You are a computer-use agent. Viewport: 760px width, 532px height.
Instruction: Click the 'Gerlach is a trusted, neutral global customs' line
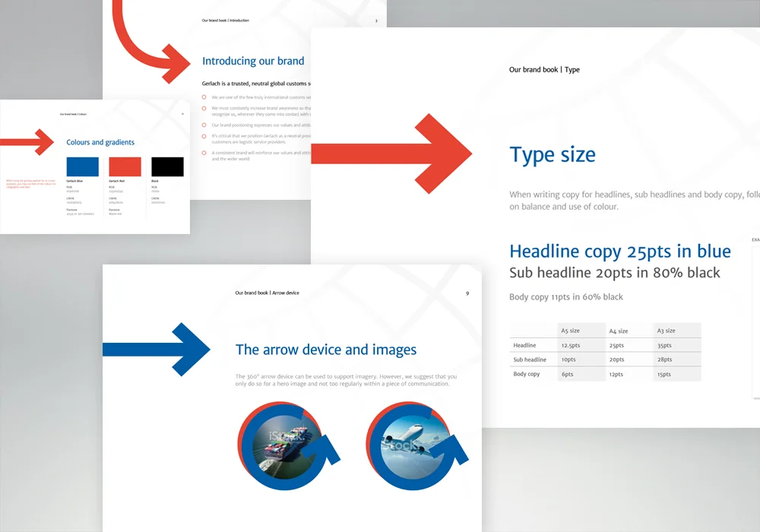pyautogui.click(x=256, y=84)
